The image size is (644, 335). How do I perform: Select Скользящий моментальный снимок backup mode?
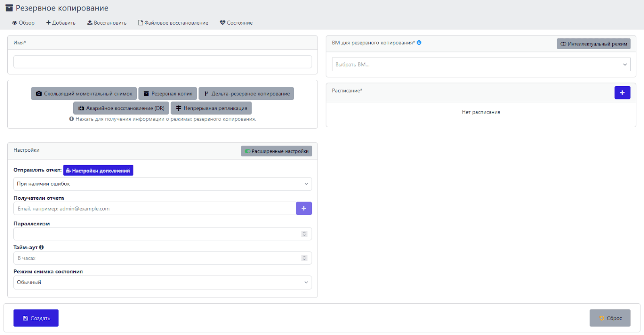point(84,94)
